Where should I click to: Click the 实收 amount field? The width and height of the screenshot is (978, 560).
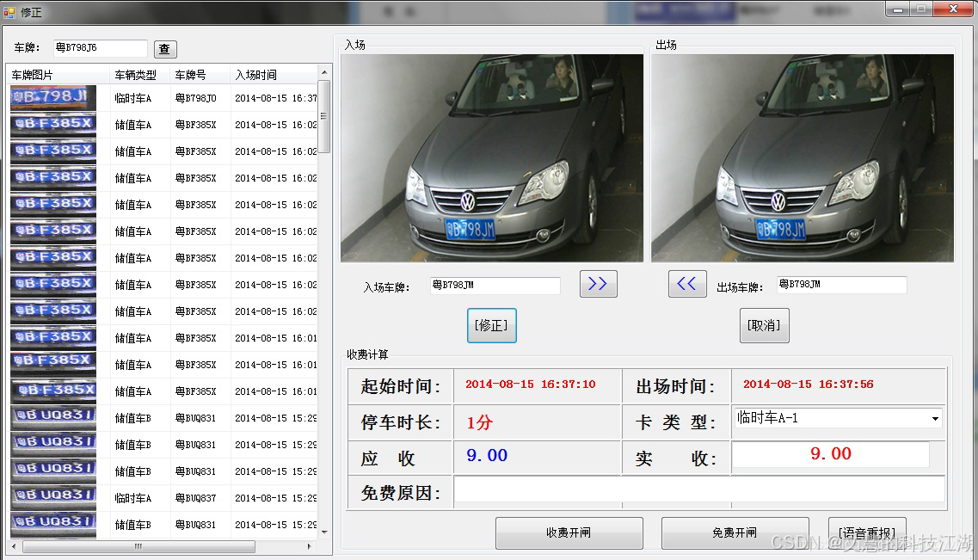pos(831,454)
